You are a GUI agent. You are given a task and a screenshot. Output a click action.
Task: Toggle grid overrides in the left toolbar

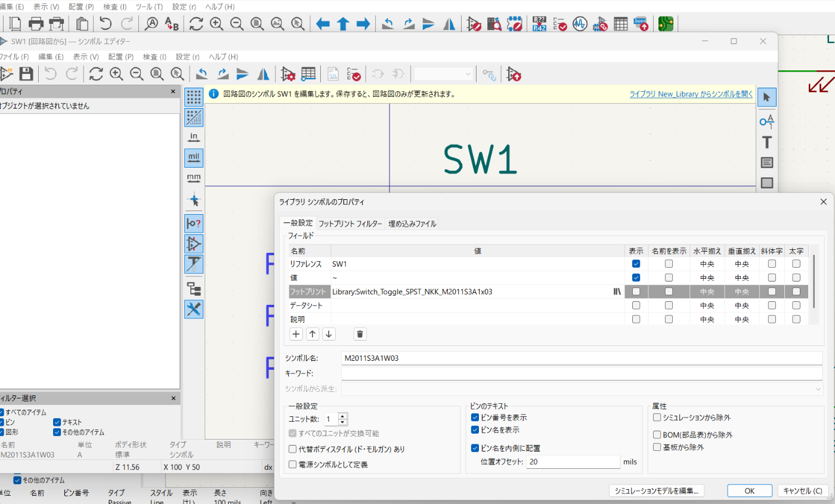(194, 118)
